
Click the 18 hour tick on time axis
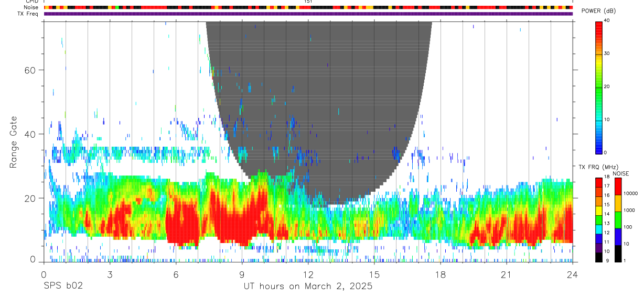pyautogui.click(x=441, y=274)
